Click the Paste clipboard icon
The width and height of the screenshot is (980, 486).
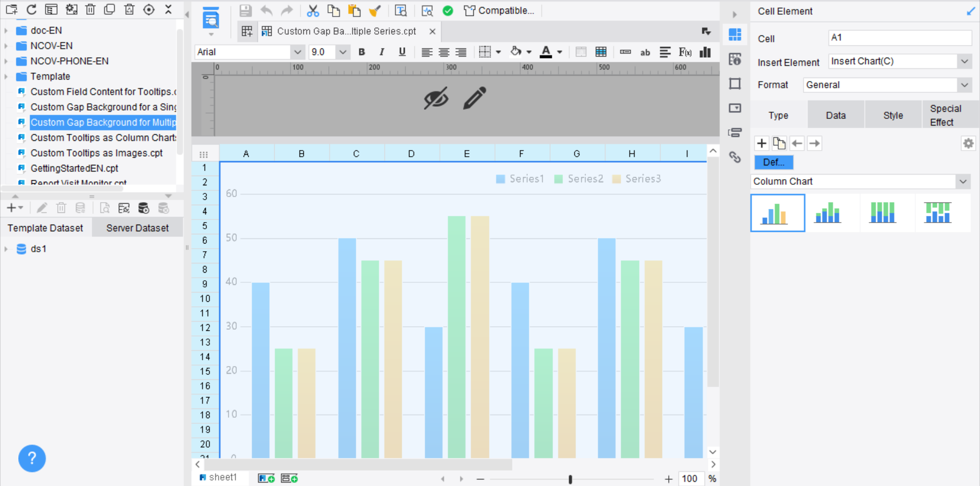(354, 10)
